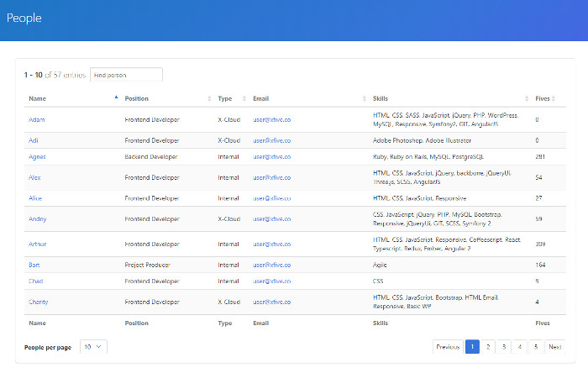Open Andriy's profile link
This screenshot has height=368, width=588.
pyautogui.click(x=38, y=218)
